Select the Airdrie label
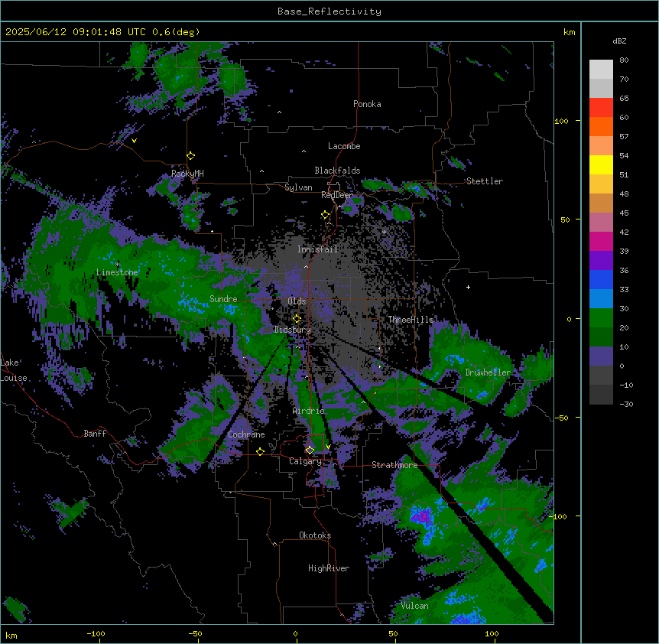659x644 pixels. [309, 411]
